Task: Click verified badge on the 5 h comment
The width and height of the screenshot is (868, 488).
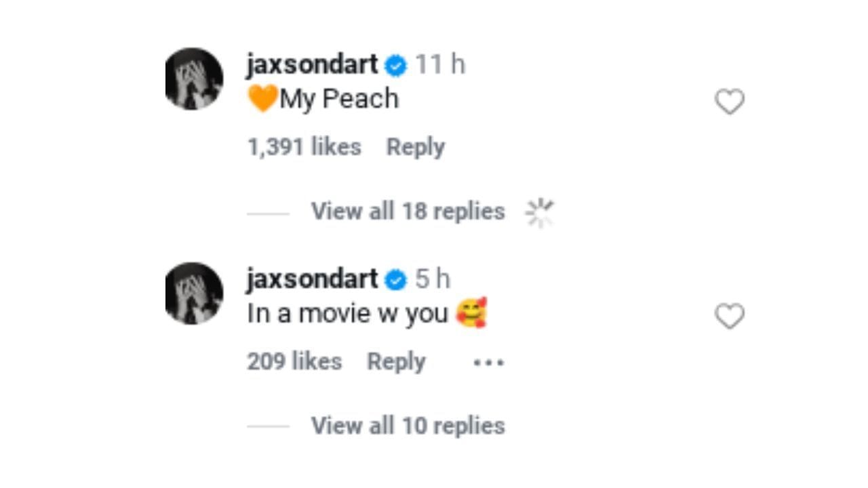Action: 396,281
